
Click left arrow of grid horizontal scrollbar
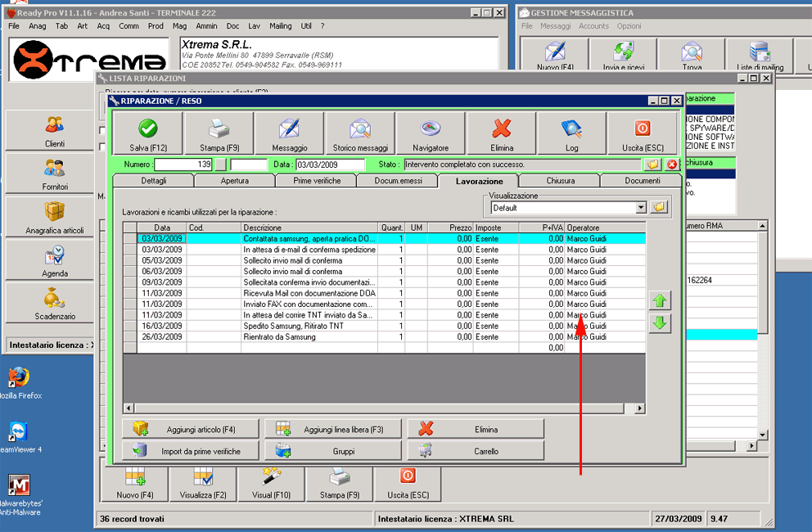click(x=129, y=408)
